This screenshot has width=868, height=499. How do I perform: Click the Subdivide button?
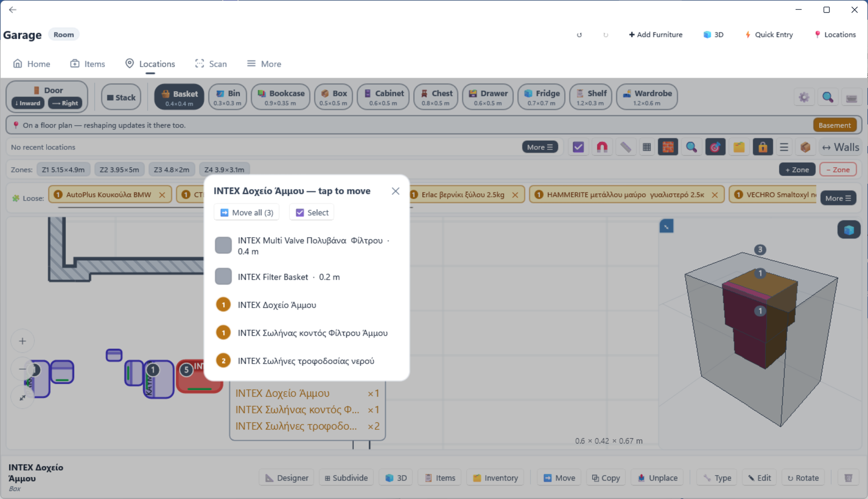pyautogui.click(x=346, y=478)
